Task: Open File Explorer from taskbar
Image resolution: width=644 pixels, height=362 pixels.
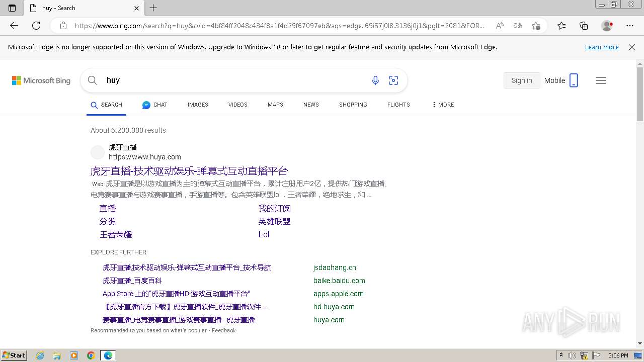Action: [57, 355]
